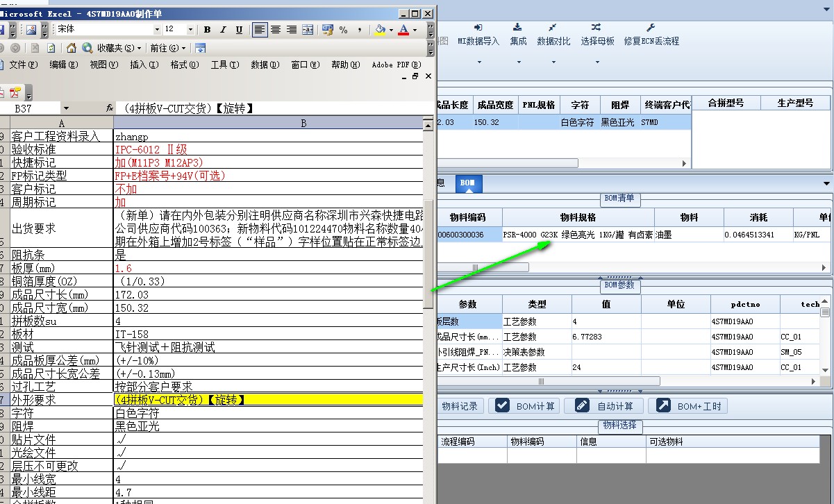Open the 编辑(E) menu
This screenshot has height=504, width=834.
(x=63, y=65)
